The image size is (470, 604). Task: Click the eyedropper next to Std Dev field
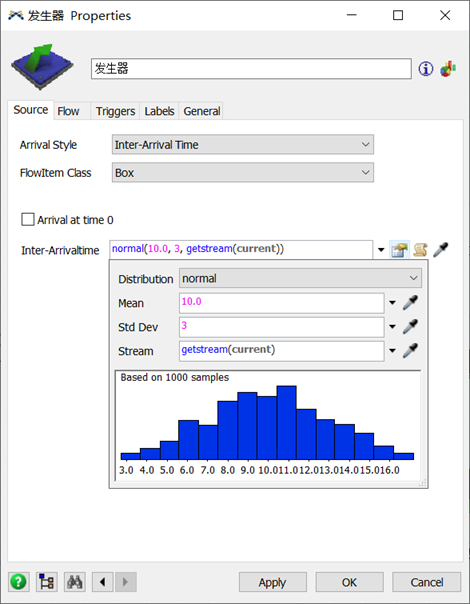[x=410, y=327]
